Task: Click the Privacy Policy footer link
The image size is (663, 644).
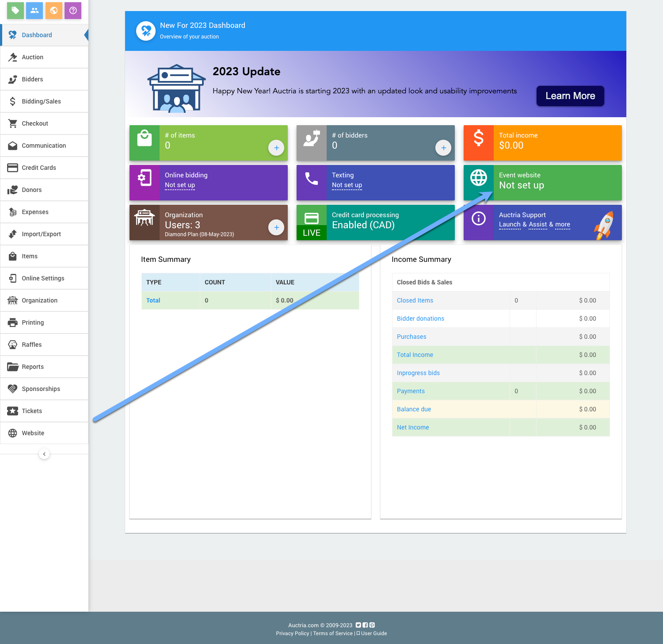Action: pyautogui.click(x=292, y=633)
